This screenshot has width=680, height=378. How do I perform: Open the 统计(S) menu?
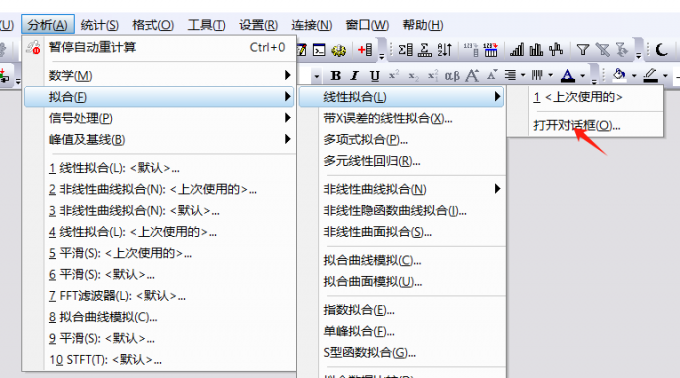(x=99, y=25)
